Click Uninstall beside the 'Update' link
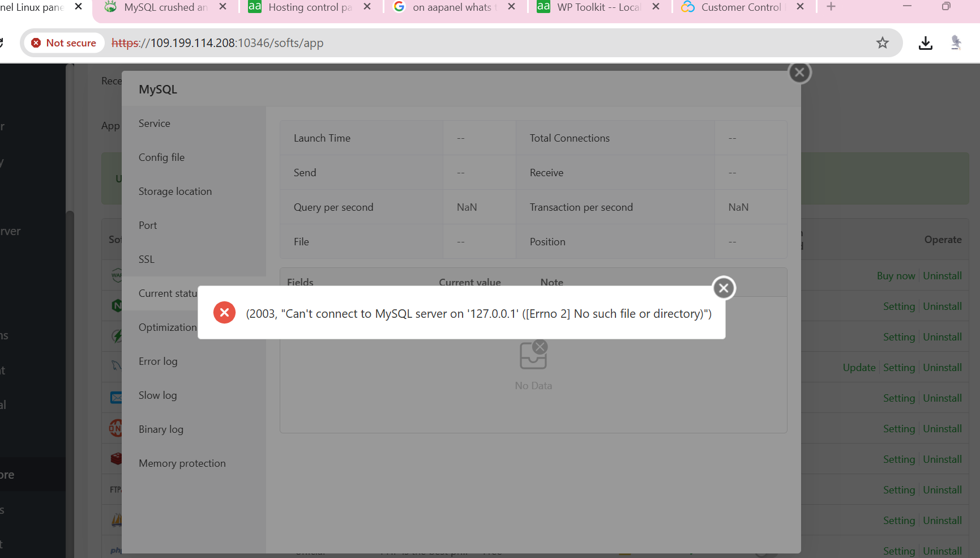Image resolution: width=980 pixels, height=558 pixels. point(942,368)
